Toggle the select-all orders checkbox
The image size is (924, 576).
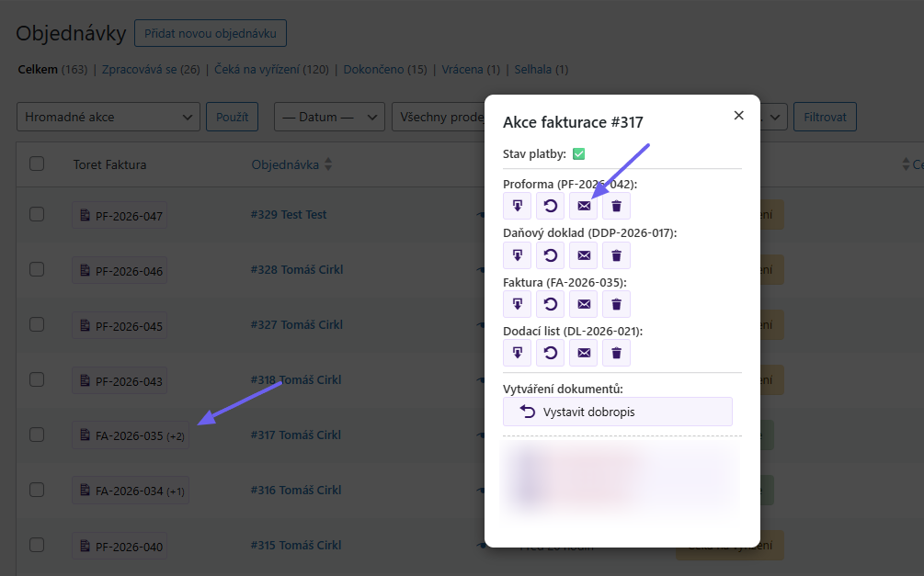coord(37,164)
